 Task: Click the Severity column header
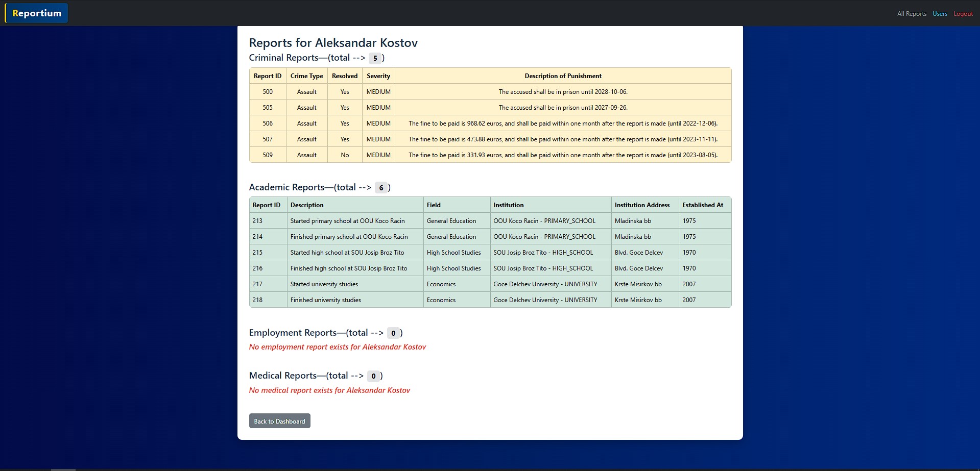coord(378,76)
